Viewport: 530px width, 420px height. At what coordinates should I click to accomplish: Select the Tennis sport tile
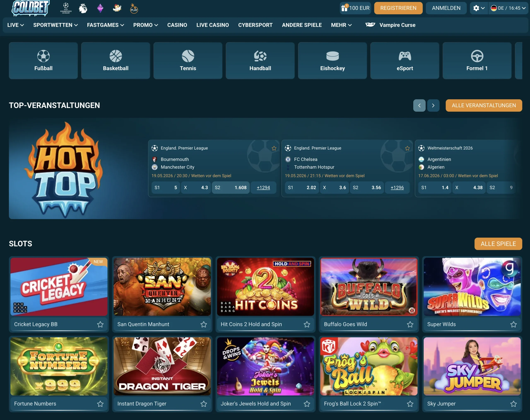[188, 61]
